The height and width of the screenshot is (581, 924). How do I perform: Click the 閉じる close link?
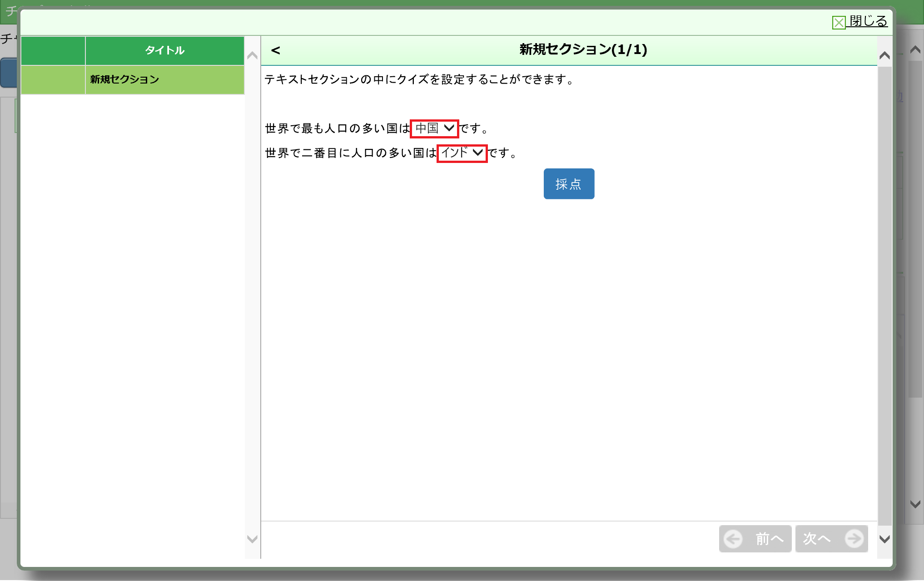coord(868,21)
